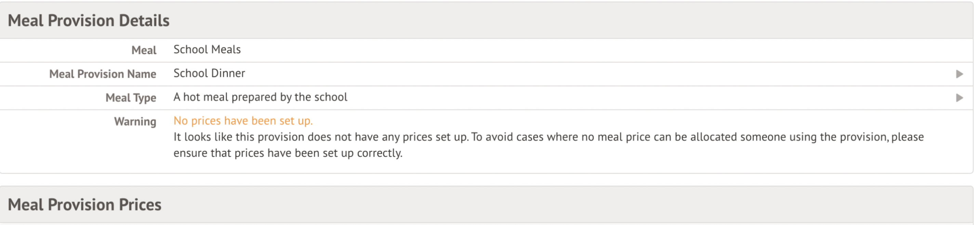This screenshot has width=980, height=225.
Task: Click orange "No prices have been set up" text
Action: pyautogui.click(x=243, y=121)
